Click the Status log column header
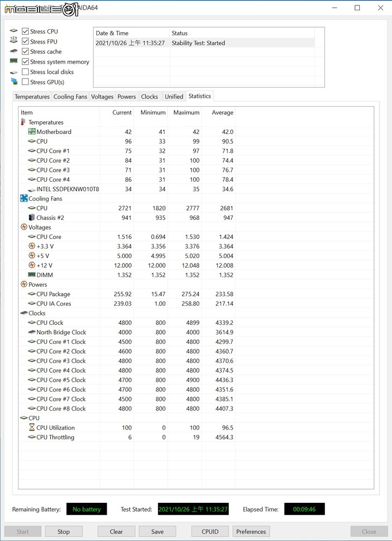Screen dimensions: 392x541 pyautogui.click(x=242, y=33)
